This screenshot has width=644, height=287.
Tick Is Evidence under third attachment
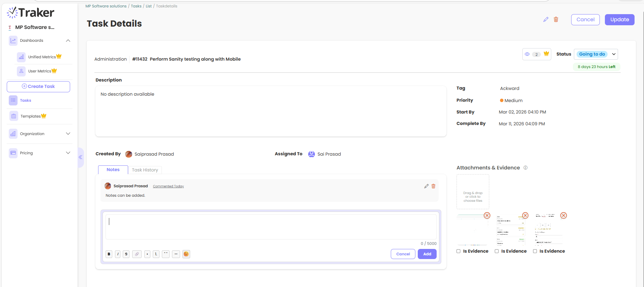click(535, 251)
